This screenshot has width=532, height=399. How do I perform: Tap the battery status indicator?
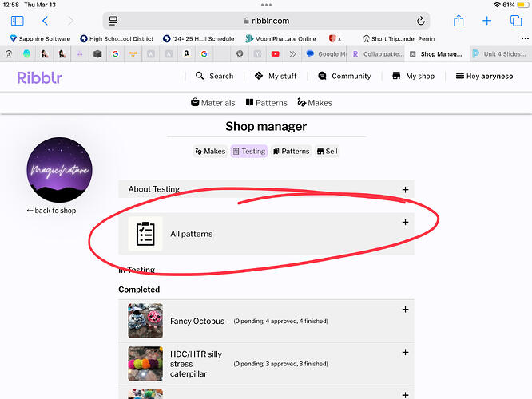523,5
